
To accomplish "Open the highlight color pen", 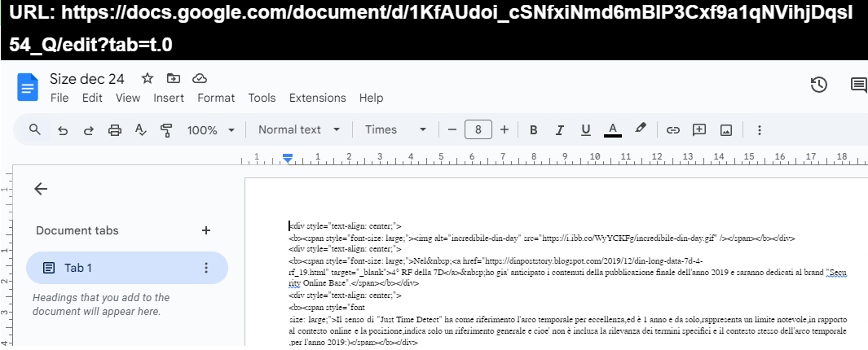I will [x=641, y=129].
